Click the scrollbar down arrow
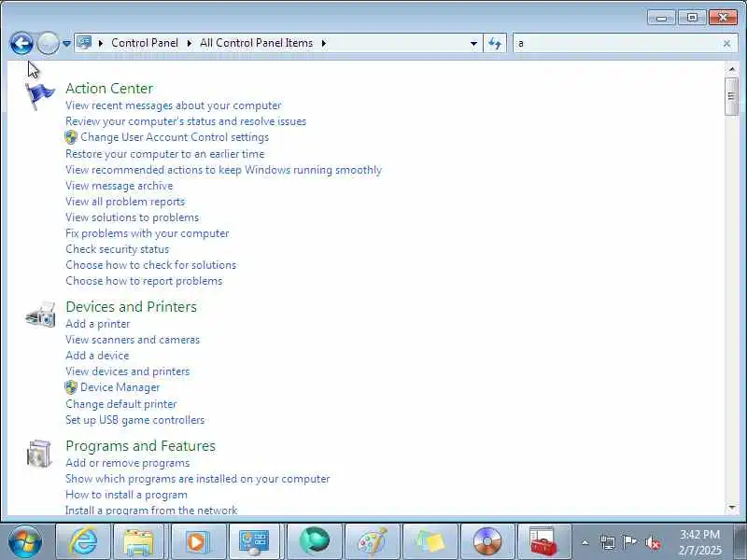 [732, 508]
